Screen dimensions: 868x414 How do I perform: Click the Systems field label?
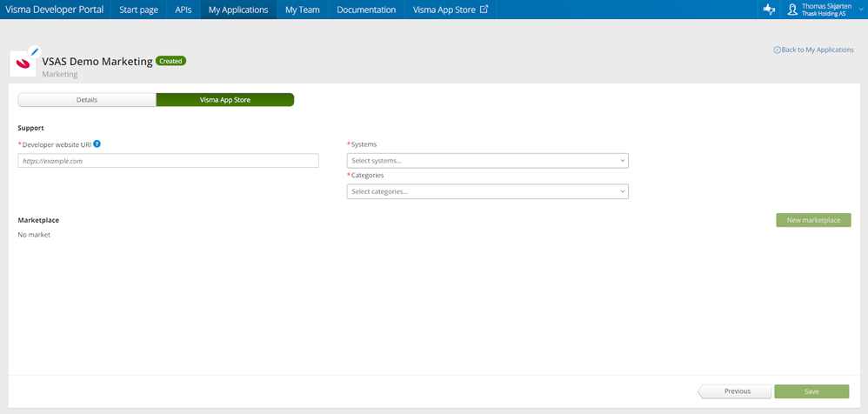point(364,144)
